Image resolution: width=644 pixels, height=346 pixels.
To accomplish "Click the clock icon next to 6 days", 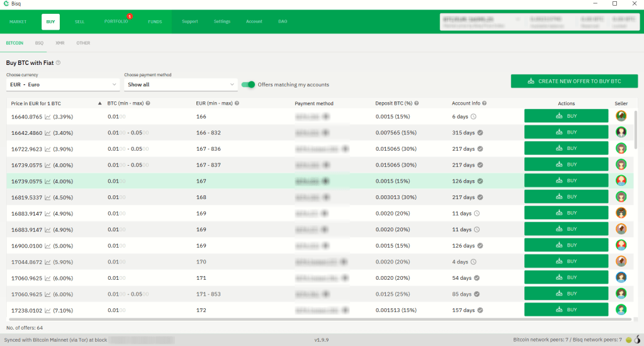I will click(x=473, y=117).
